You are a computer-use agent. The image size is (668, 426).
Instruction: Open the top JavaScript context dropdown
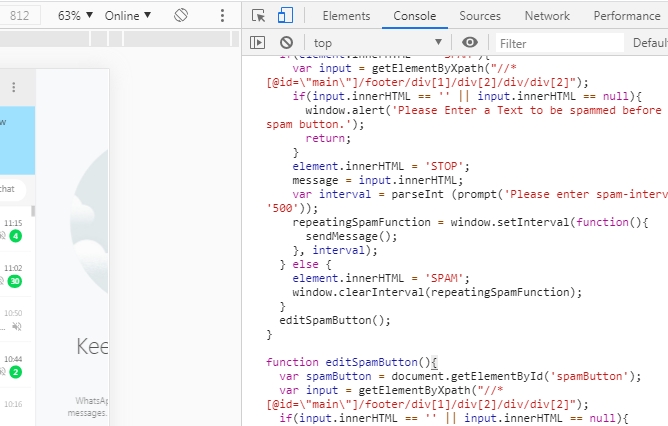377,43
